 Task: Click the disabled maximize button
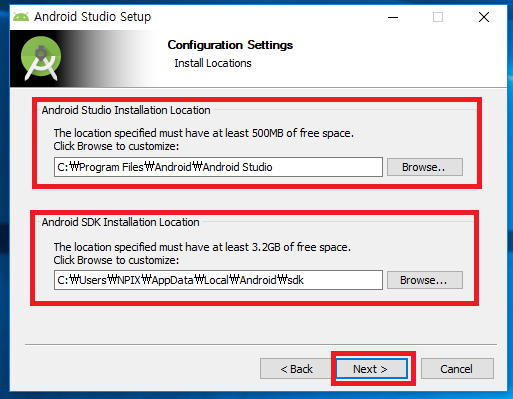pos(438,17)
